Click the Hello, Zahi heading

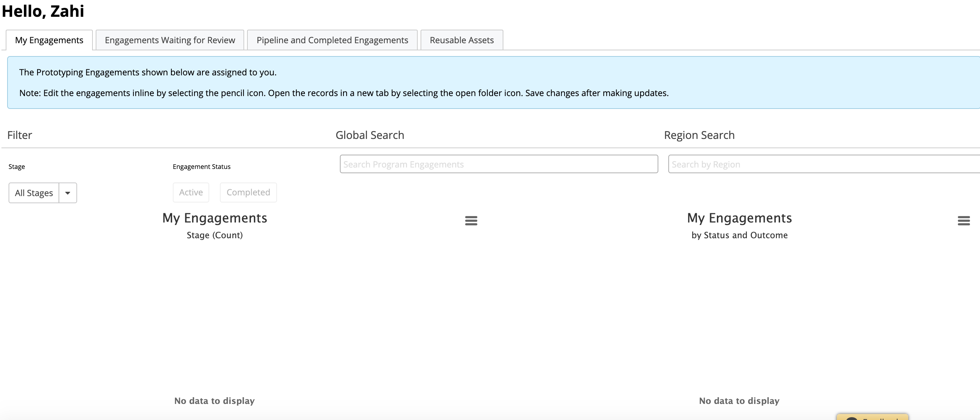pos(43,11)
